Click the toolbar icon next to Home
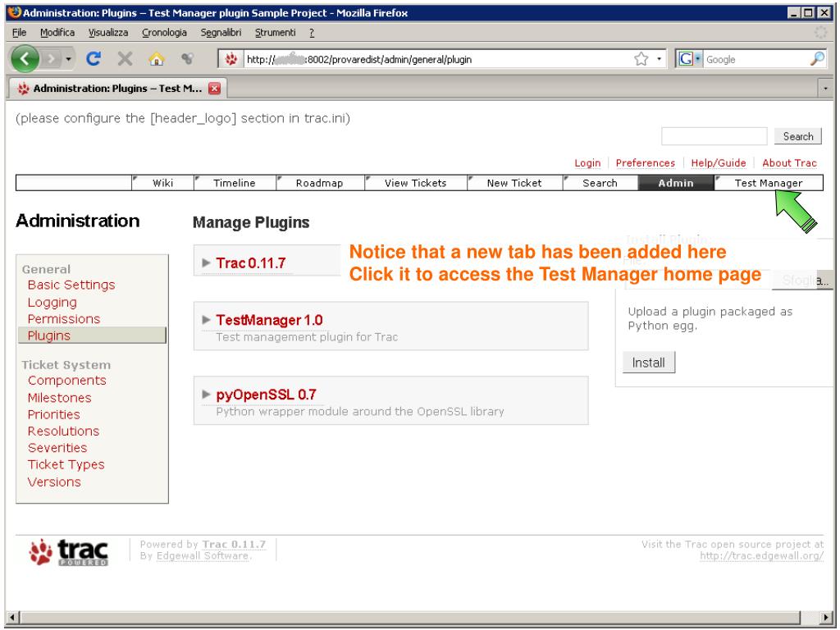This screenshot has height=630, width=840. (x=187, y=59)
